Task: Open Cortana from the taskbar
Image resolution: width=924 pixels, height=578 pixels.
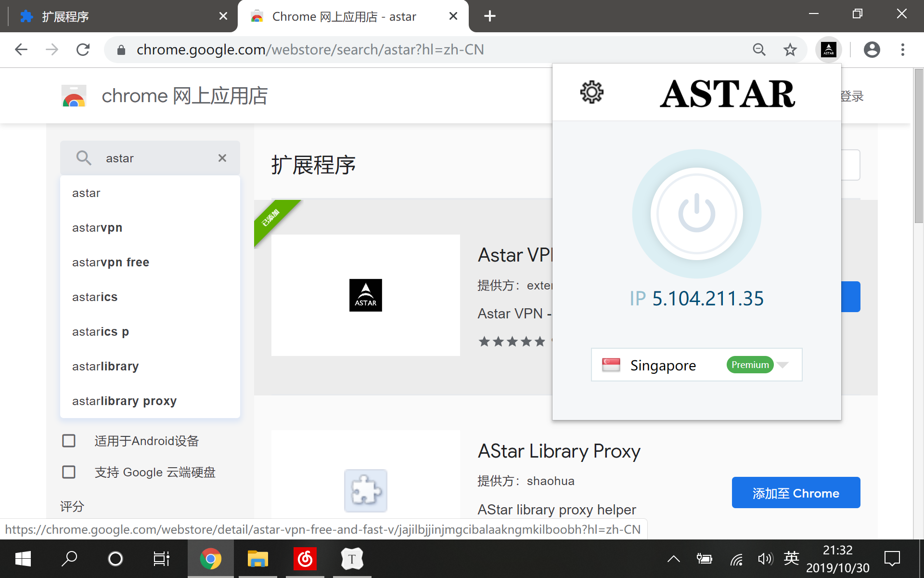Action: click(x=115, y=559)
